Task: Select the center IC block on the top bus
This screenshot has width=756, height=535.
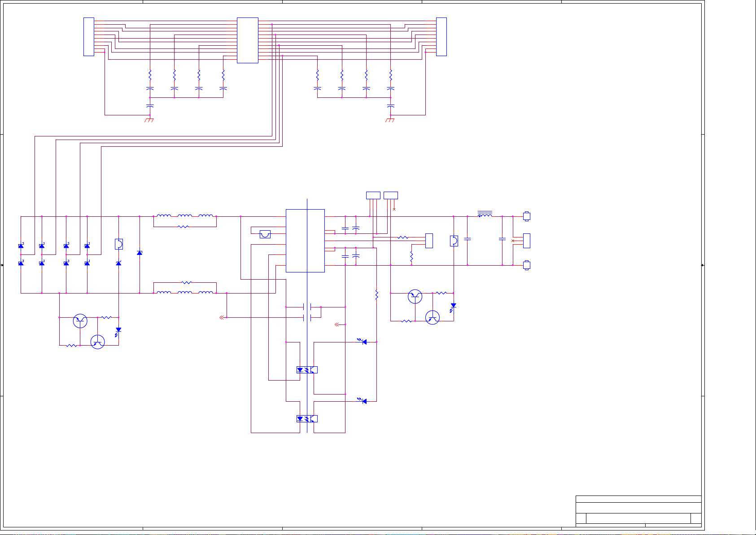Action: click(x=248, y=40)
